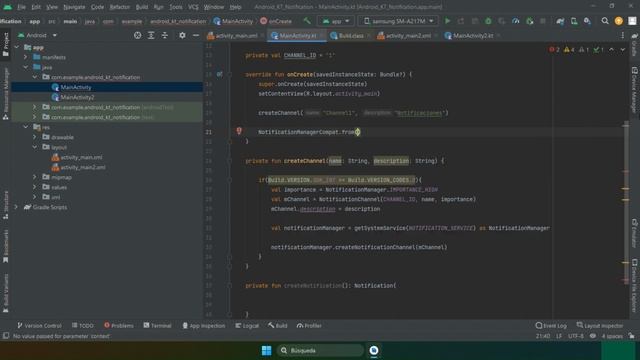Click the red error stripe mark near the scrollbar bottom
Viewport: 640px width, 360px height.
[x=626, y=281]
